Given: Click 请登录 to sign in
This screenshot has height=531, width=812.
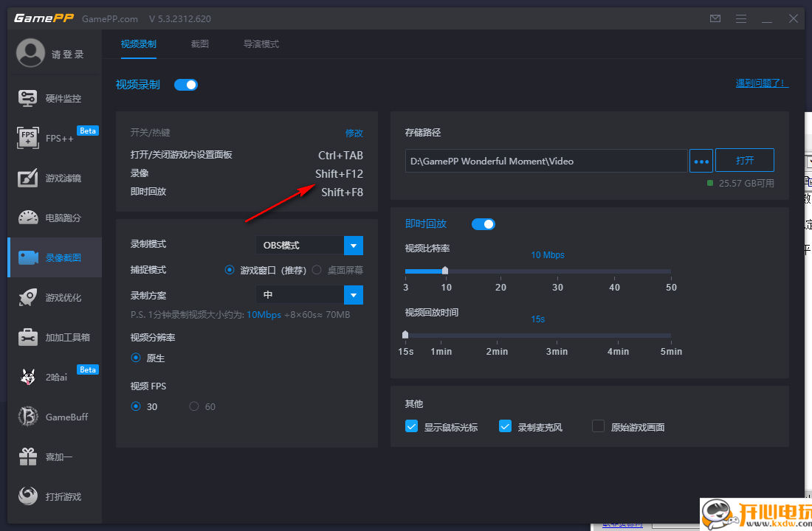Looking at the screenshot, I should tap(68, 55).
